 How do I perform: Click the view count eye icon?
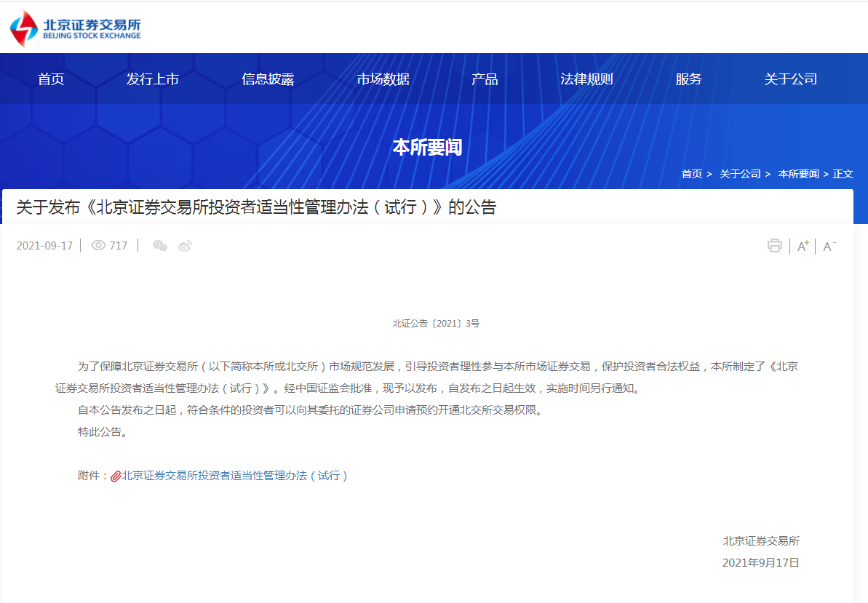(x=98, y=246)
